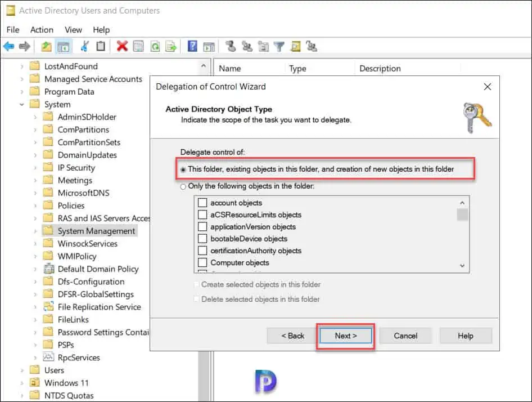Expand the LostAndFound tree node
532x402 pixels.
tap(22, 66)
